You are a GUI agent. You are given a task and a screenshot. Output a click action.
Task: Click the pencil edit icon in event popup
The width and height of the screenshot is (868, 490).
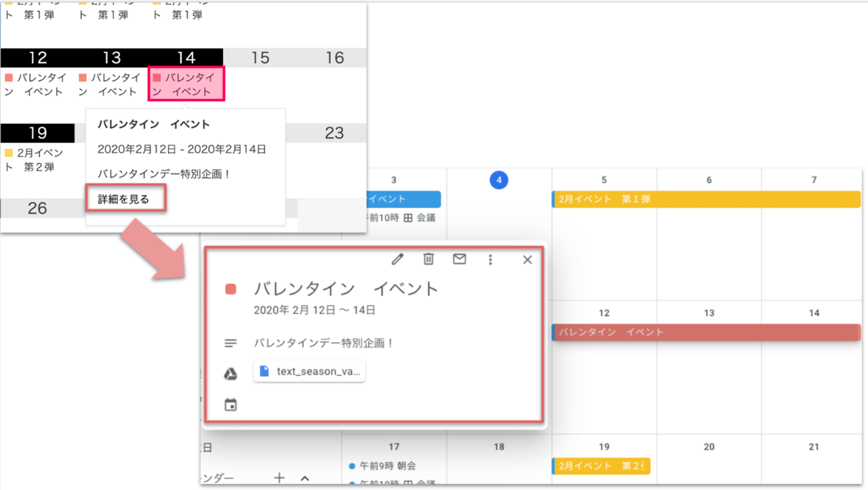click(397, 259)
